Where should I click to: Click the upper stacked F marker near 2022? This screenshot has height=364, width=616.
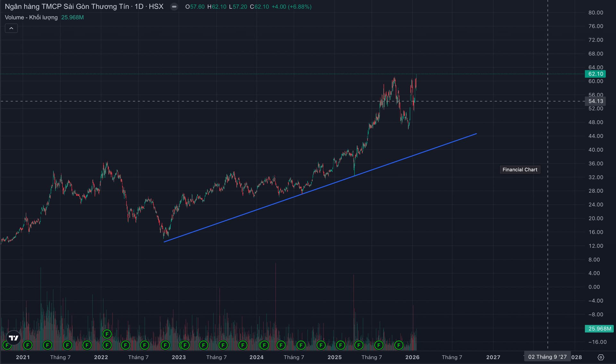point(107,334)
